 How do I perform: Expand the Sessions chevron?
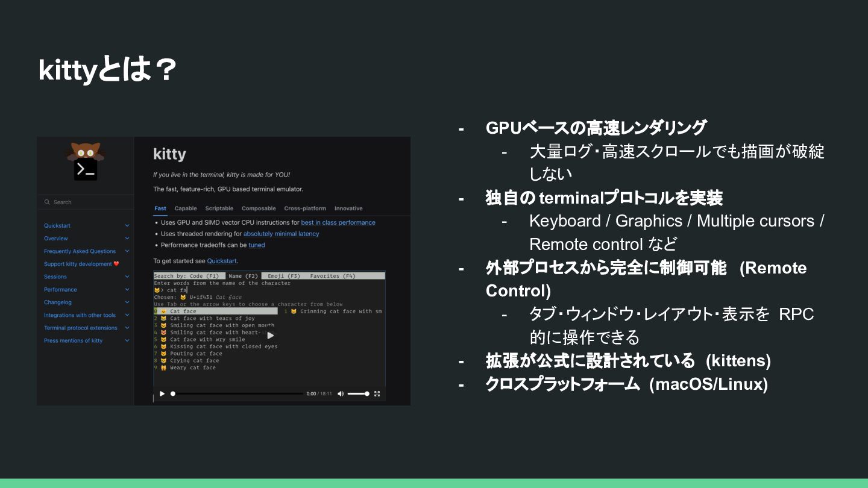coord(127,277)
